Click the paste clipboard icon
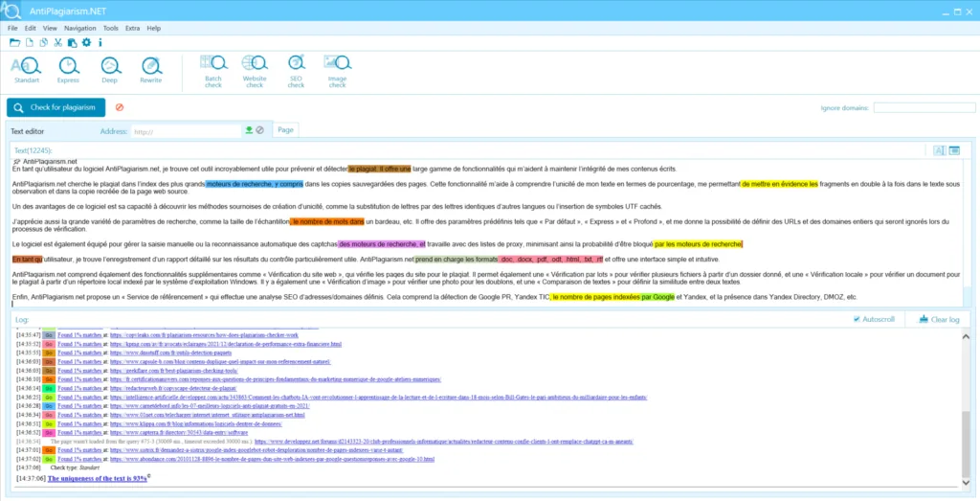Viewport: 980px width, 501px height. click(73, 42)
